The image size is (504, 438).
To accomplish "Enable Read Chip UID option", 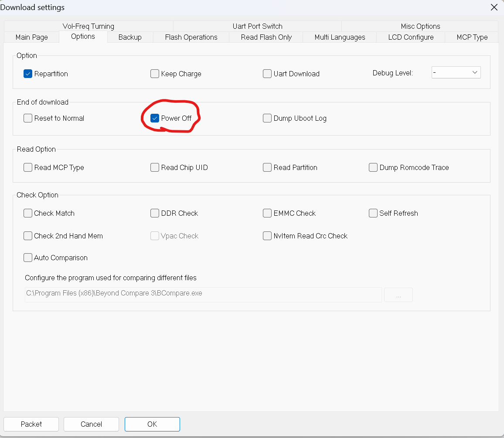I will tap(155, 167).
